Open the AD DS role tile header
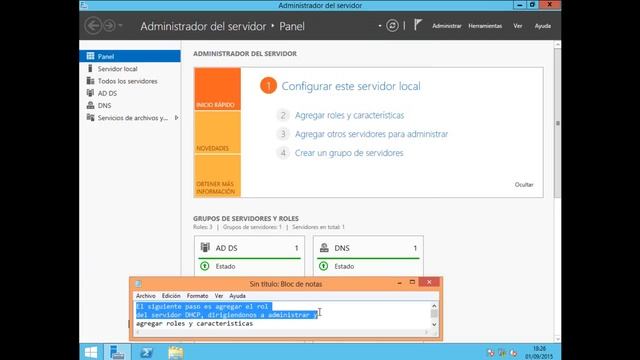This screenshot has height=360, width=640. 249,248
